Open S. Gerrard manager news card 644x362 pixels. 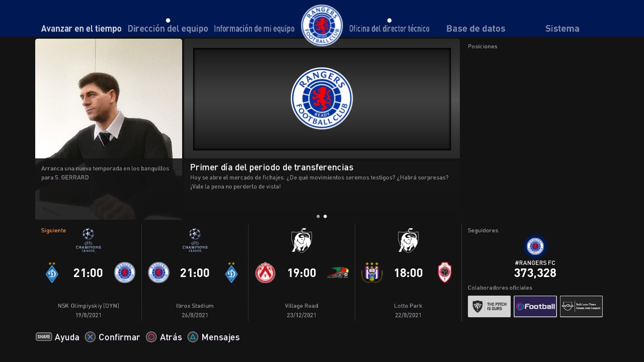(109, 129)
